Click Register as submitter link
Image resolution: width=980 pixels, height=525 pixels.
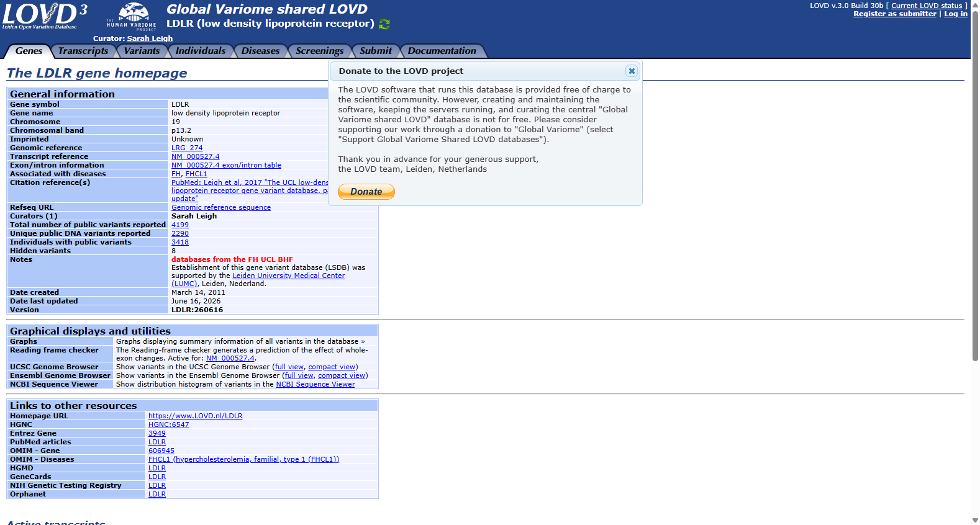point(894,14)
